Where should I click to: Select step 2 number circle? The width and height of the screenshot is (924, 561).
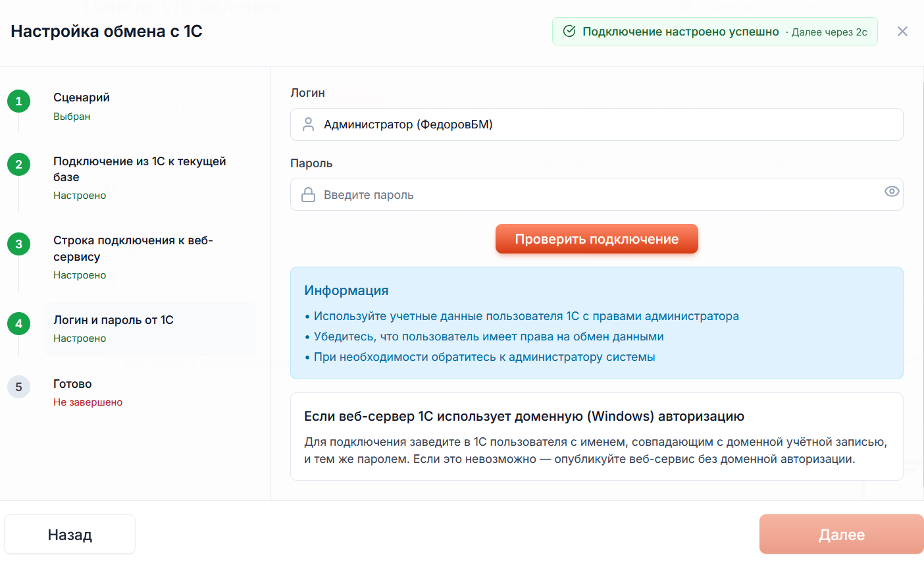pos(18,165)
